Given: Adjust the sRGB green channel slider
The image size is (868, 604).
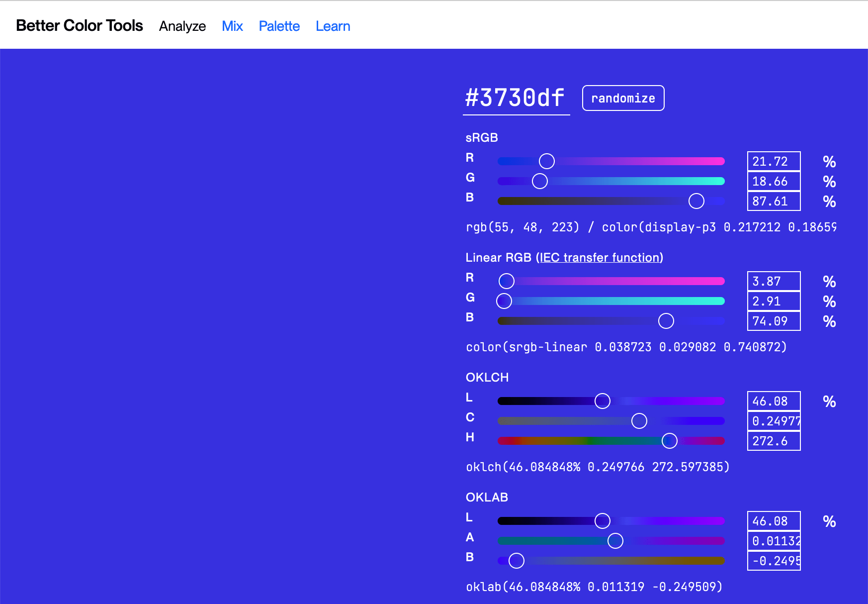Looking at the screenshot, I should (x=539, y=181).
